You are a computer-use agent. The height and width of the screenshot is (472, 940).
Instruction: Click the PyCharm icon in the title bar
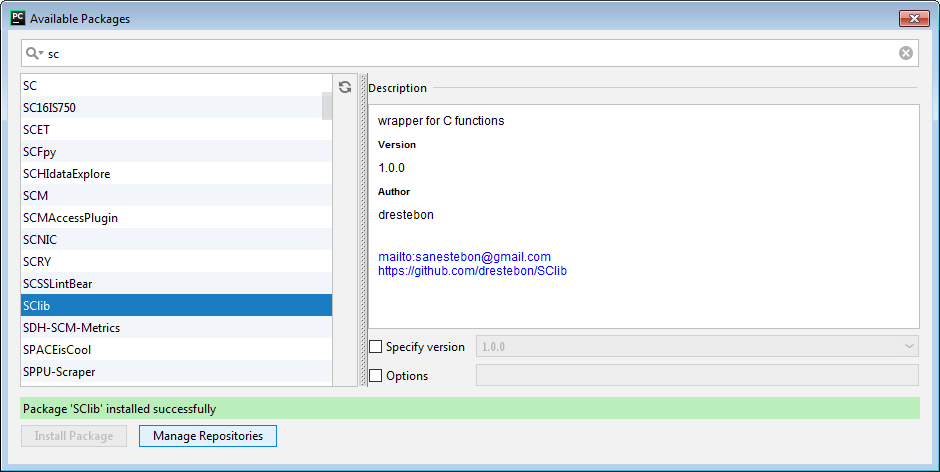(x=18, y=18)
